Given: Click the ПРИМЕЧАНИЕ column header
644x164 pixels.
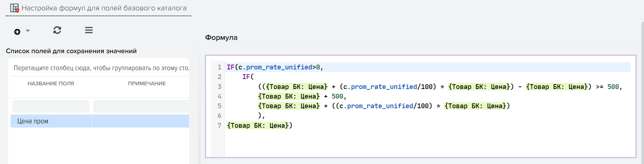Looking at the screenshot, I should 146,83.
